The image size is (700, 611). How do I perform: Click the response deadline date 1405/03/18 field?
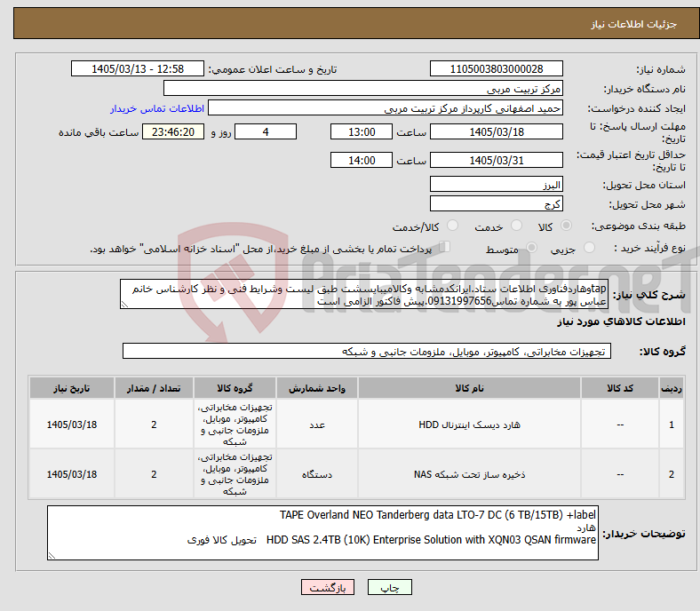tap(497, 132)
